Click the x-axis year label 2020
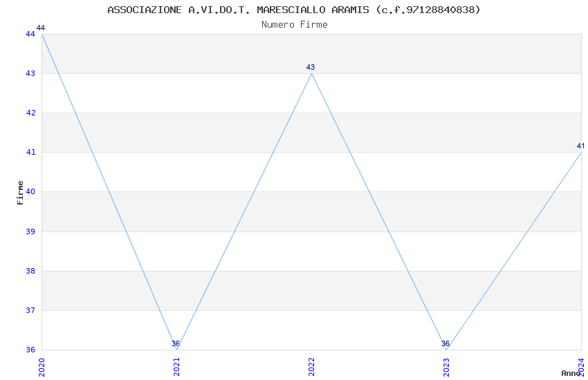Viewport: 588px width, 380px height. 42,367
